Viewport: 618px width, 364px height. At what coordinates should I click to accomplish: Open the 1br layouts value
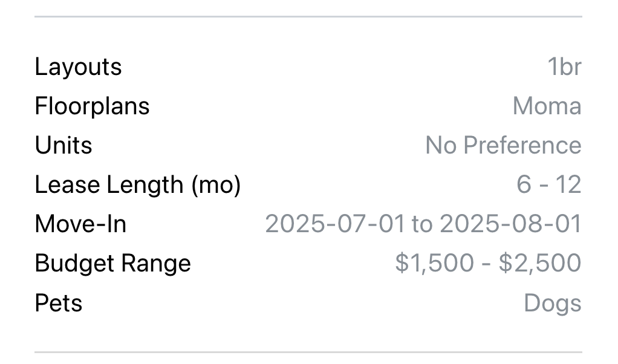click(x=564, y=67)
